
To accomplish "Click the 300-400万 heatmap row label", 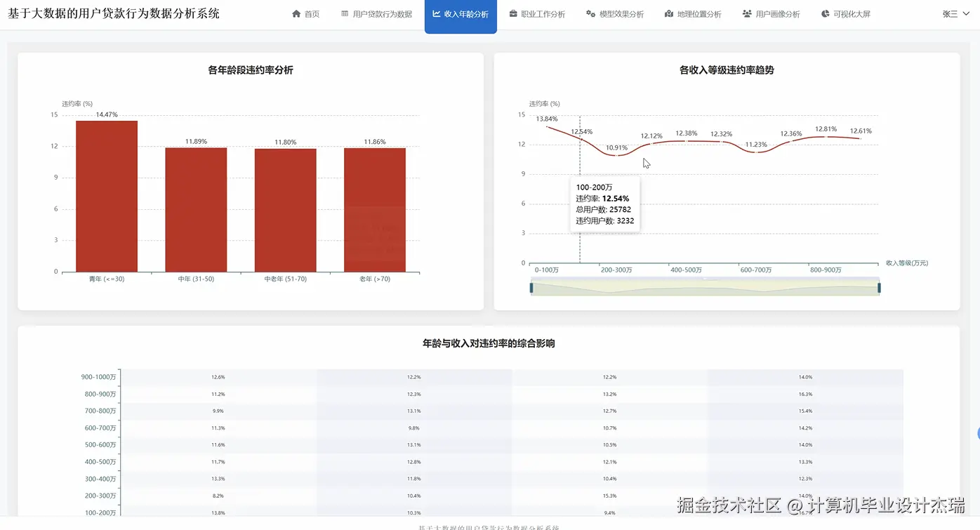I will pyautogui.click(x=100, y=479).
